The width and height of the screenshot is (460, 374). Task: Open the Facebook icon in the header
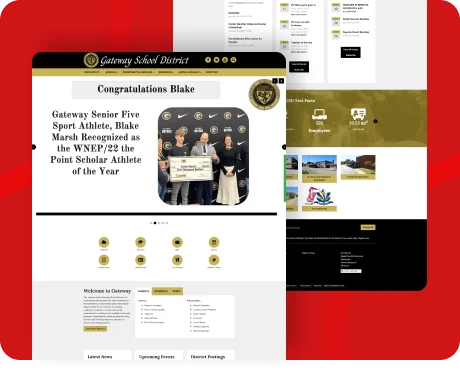[x=208, y=60]
